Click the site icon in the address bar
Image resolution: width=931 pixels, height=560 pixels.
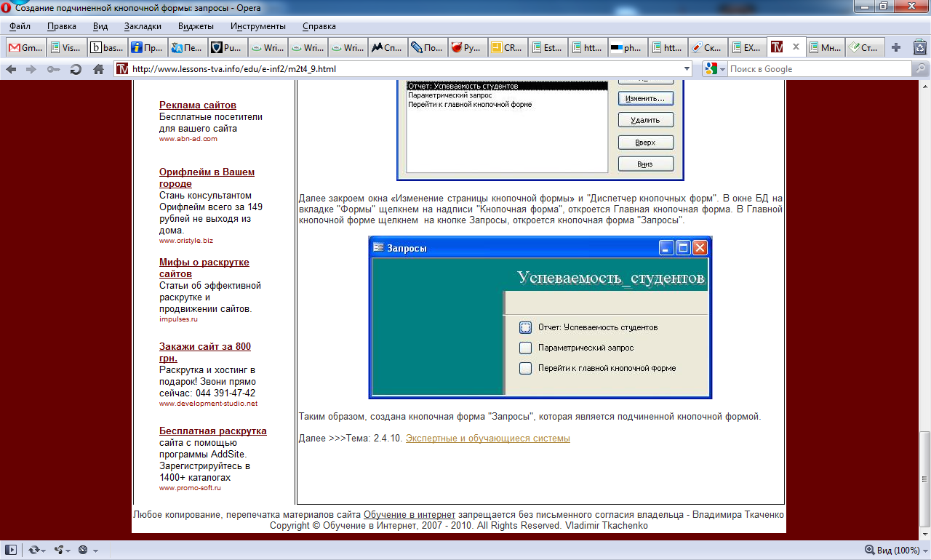(122, 69)
